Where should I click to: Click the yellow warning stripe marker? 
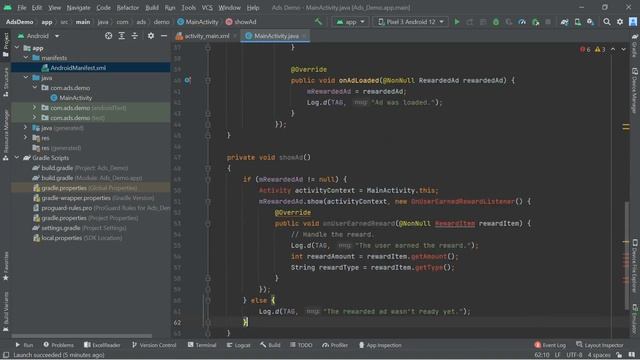pyautogui.click(x=626, y=127)
